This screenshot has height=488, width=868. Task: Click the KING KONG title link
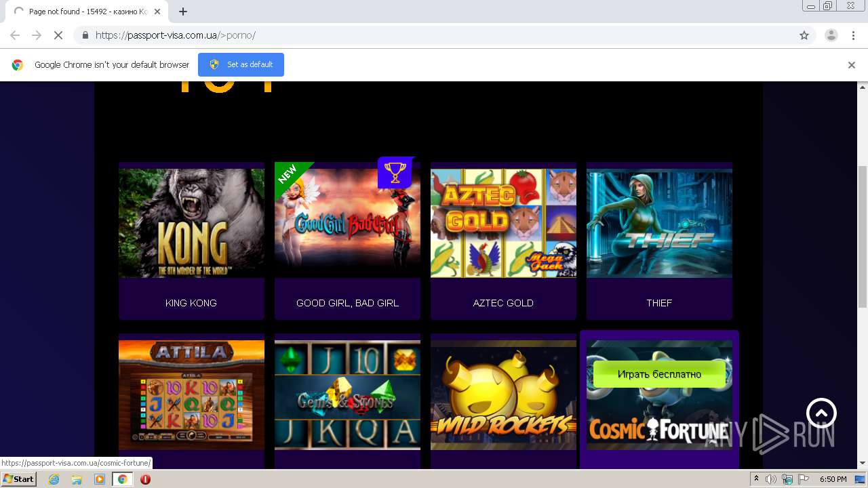191,303
